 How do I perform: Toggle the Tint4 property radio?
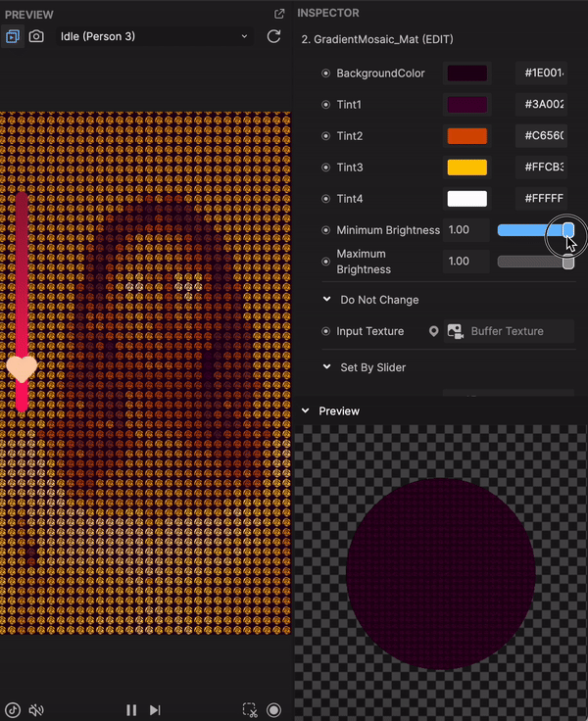[325, 199]
